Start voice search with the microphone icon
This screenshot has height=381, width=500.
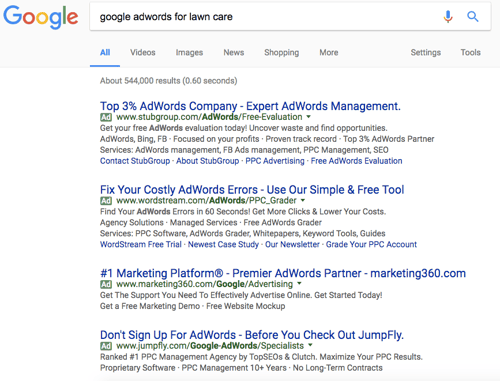tap(448, 16)
